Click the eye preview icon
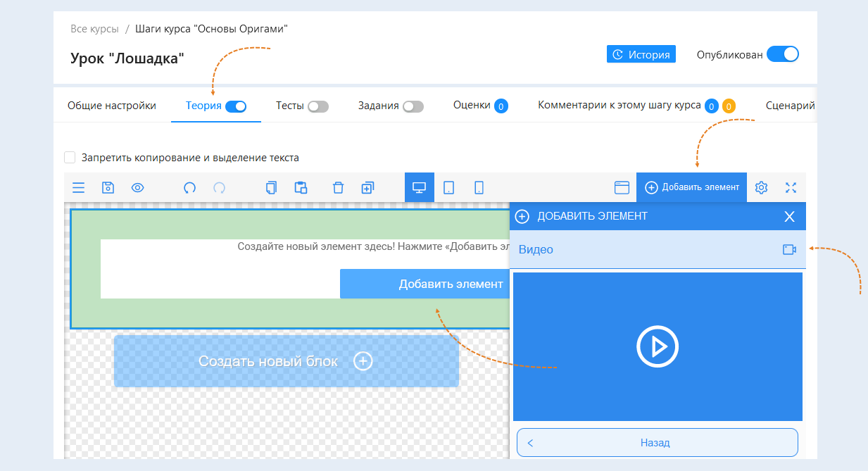Viewport: 868px width, 471px height. click(x=137, y=187)
